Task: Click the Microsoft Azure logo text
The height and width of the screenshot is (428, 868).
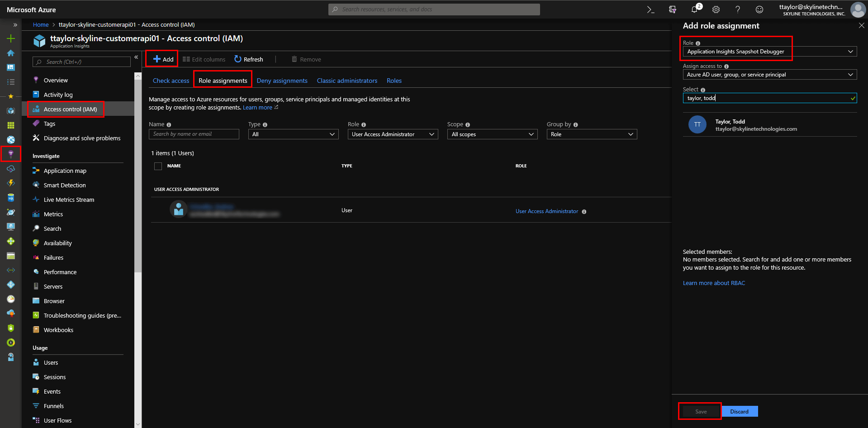Action: click(31, 10)
